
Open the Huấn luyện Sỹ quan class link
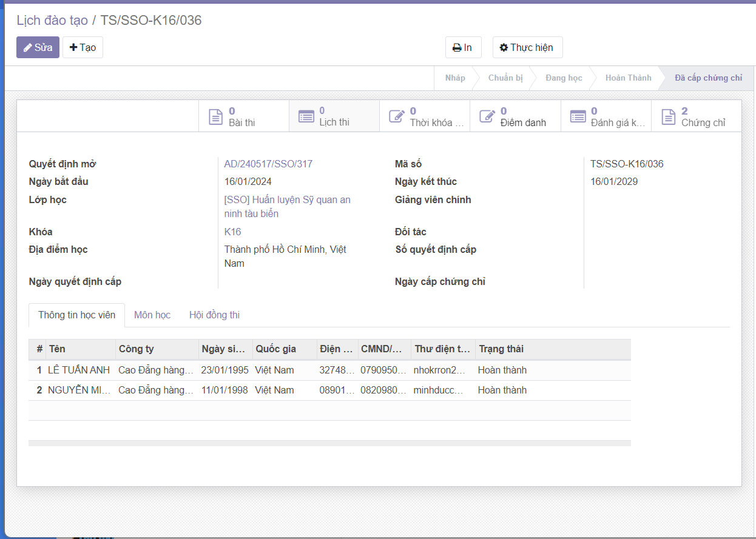click(287, 200)
